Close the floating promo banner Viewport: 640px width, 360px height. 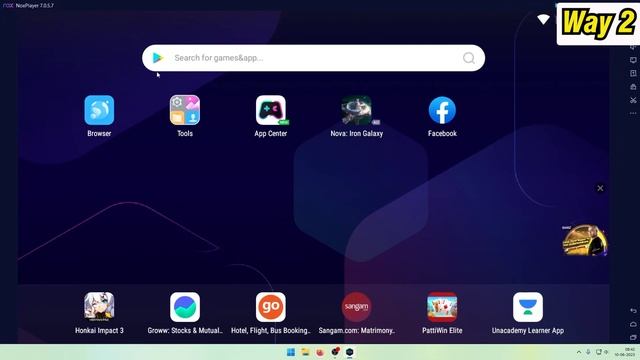pos(600,188)
